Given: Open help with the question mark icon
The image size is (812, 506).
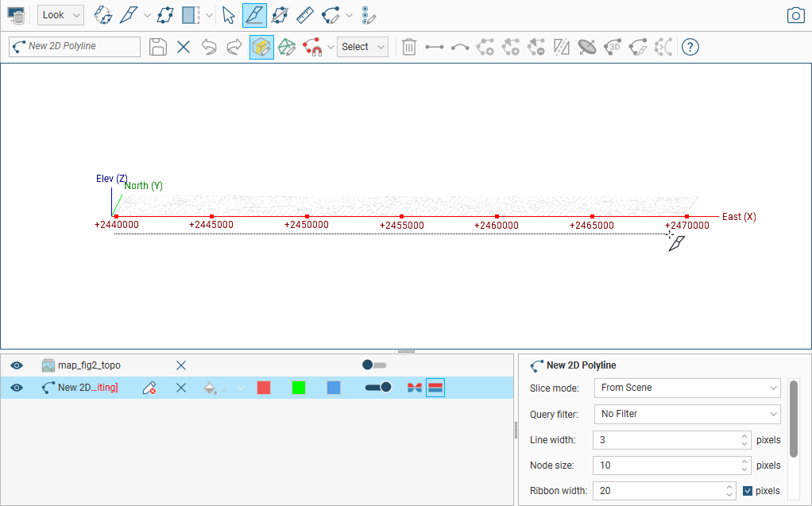Looking at the screenshot, I should tap(690, 47).
